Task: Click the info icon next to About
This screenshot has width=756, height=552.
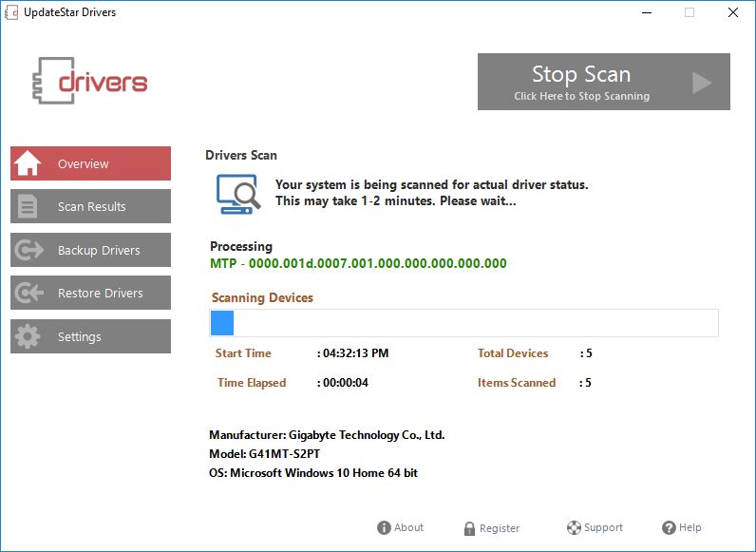Action: click(384, 528)
